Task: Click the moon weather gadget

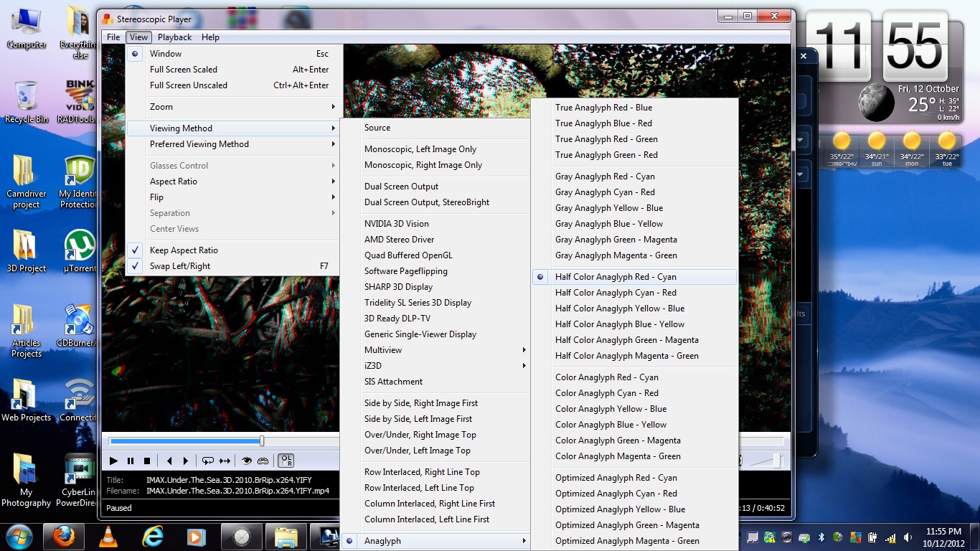Action: click(875, 103)
